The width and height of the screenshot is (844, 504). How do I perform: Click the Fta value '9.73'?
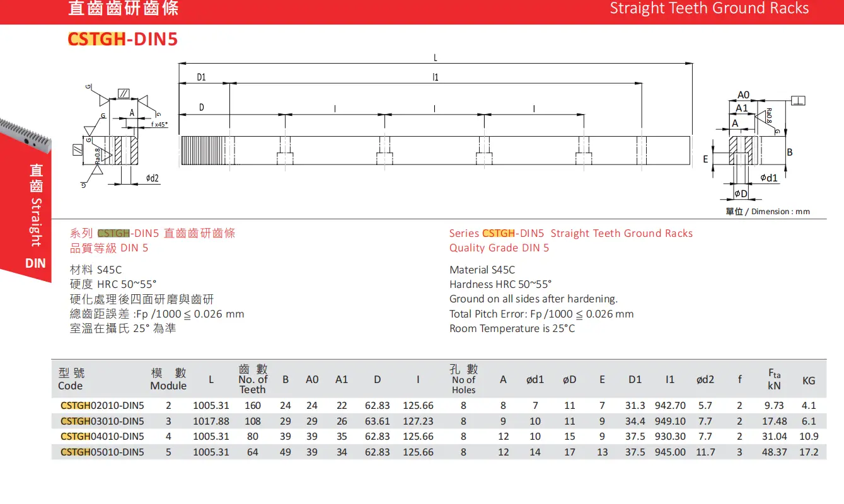774,406
